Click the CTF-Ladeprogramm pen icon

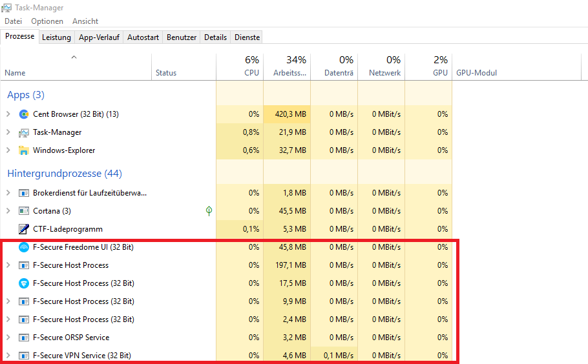(24, 229)
